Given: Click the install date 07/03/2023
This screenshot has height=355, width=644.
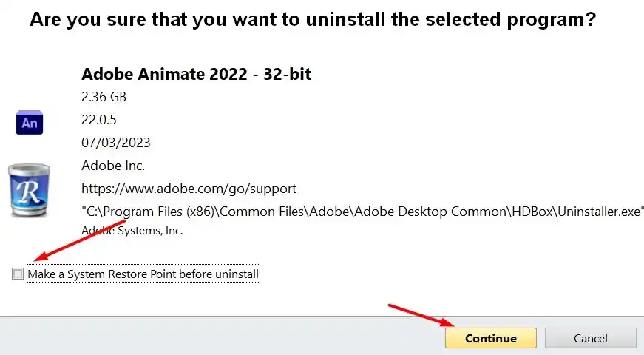Looking at the screenshot, I should [116, 143].
